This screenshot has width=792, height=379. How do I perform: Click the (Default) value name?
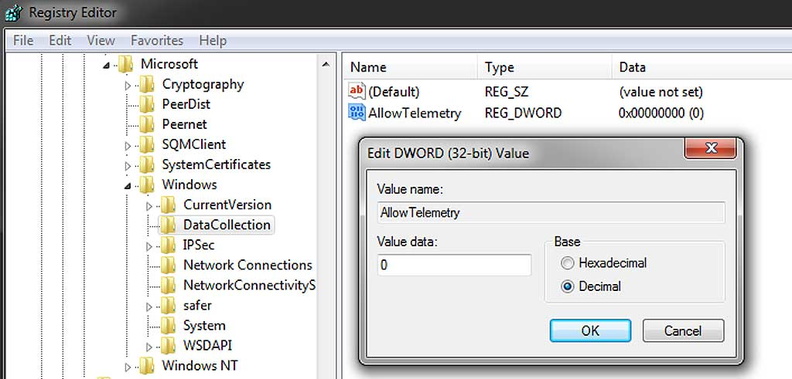[x=394, y=92]
